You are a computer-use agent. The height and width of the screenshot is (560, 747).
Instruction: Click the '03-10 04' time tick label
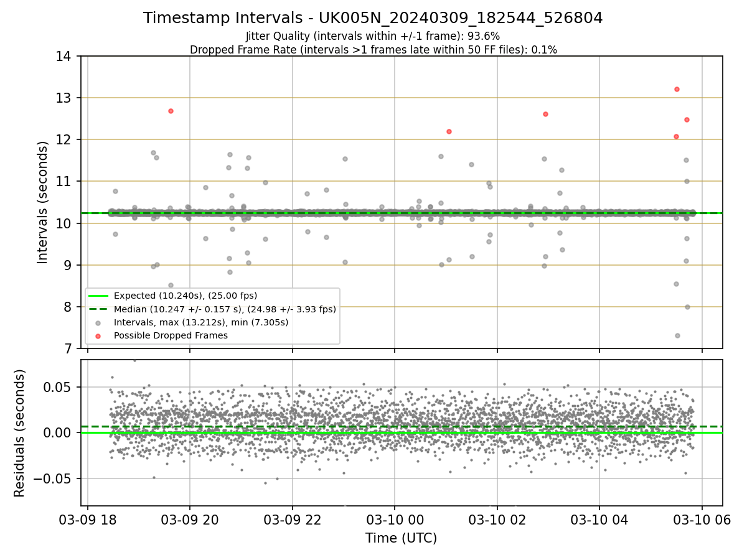pos(599,519)
